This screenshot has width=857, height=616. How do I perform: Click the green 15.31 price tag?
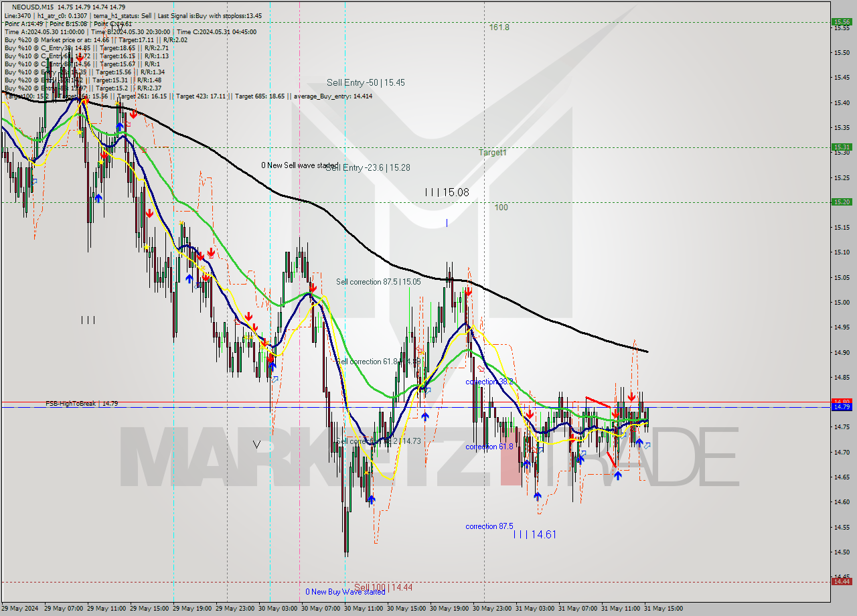coord(842,147)
